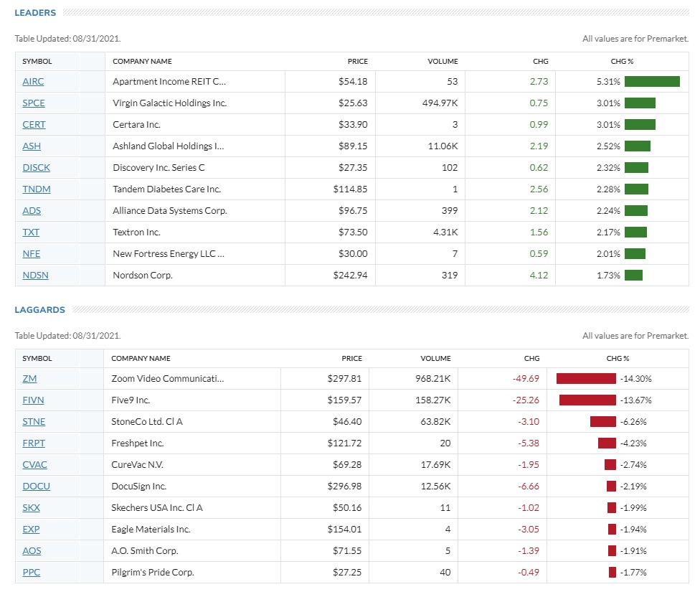Select the Virgin Galactic Holdings Inc. company name
The height and width of the screenshot is (592, 700).
(x=170, y=103)
